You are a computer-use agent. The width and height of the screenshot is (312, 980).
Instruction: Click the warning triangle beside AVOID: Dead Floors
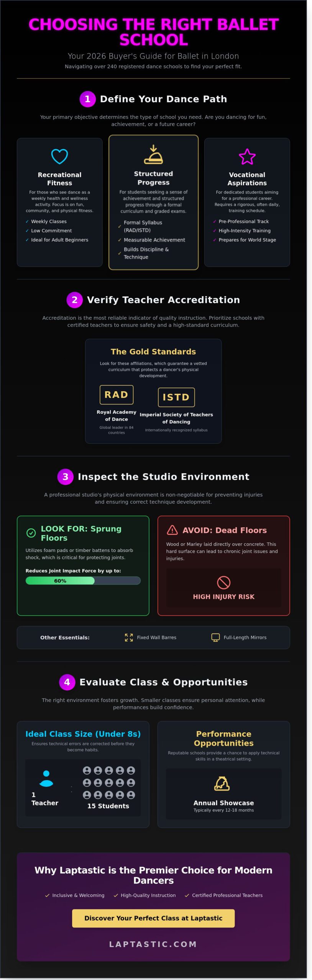tap(172, 530)
